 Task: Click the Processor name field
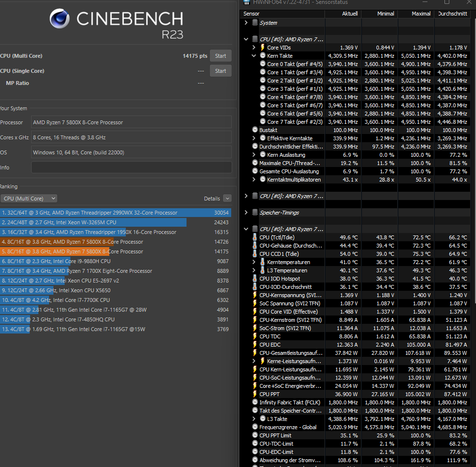pos(131,122)
